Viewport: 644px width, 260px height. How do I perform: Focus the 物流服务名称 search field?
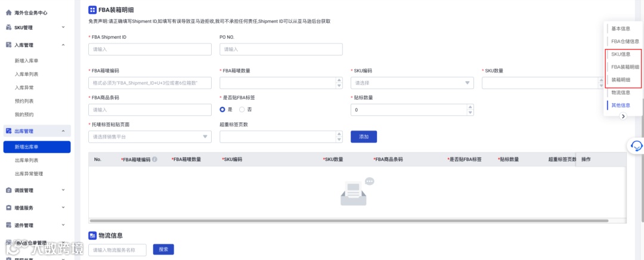[117, 249]
